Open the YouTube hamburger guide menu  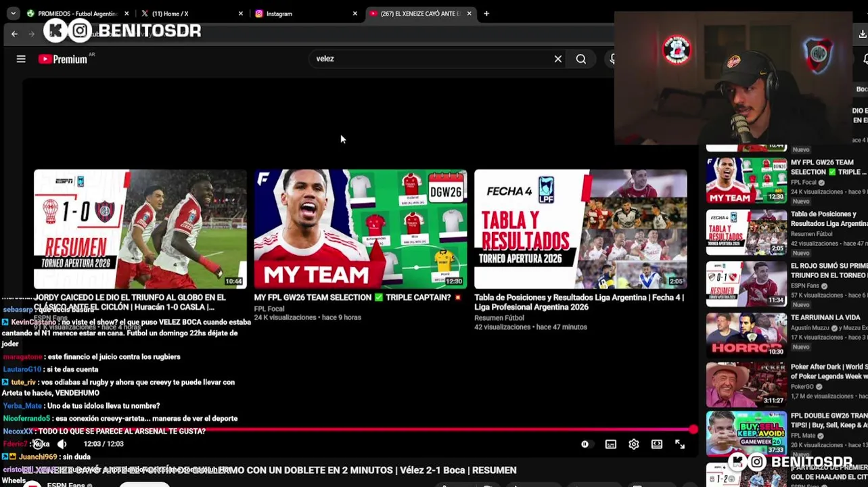[x=21, y=59]
